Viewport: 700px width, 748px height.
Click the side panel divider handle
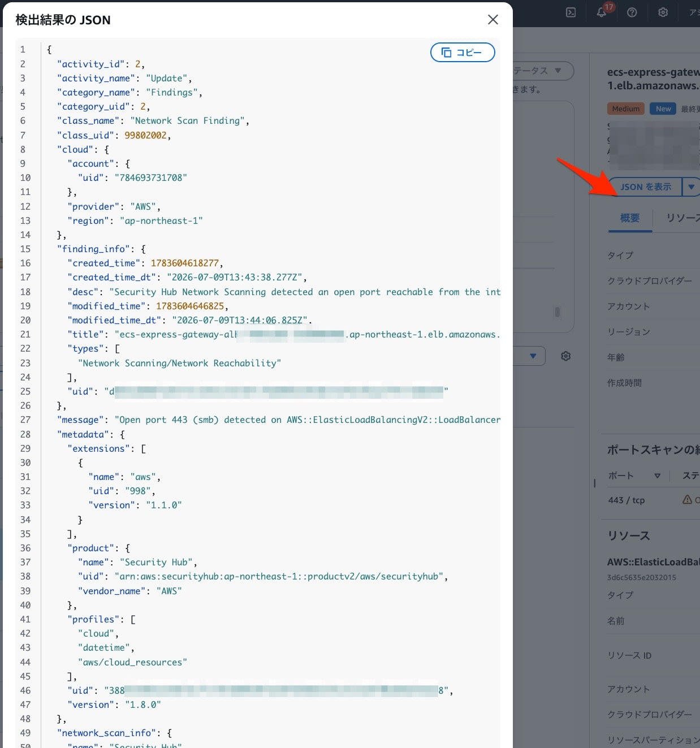point(594,483)
